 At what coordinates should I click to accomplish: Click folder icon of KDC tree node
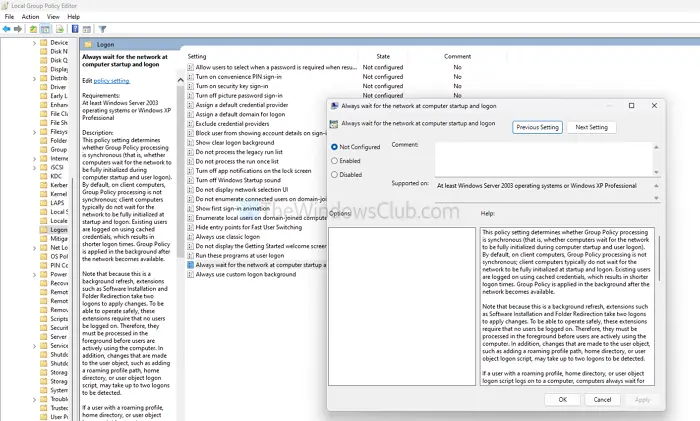click(43, 176)
